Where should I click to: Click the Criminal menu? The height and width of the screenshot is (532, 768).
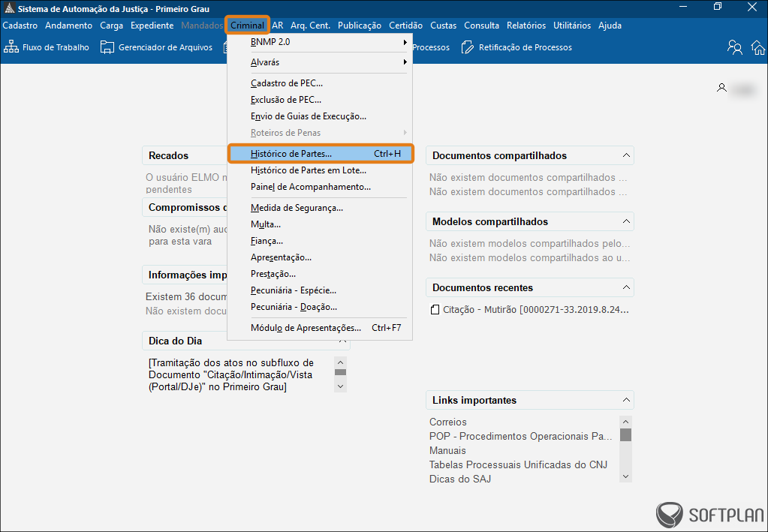[247, 26]
